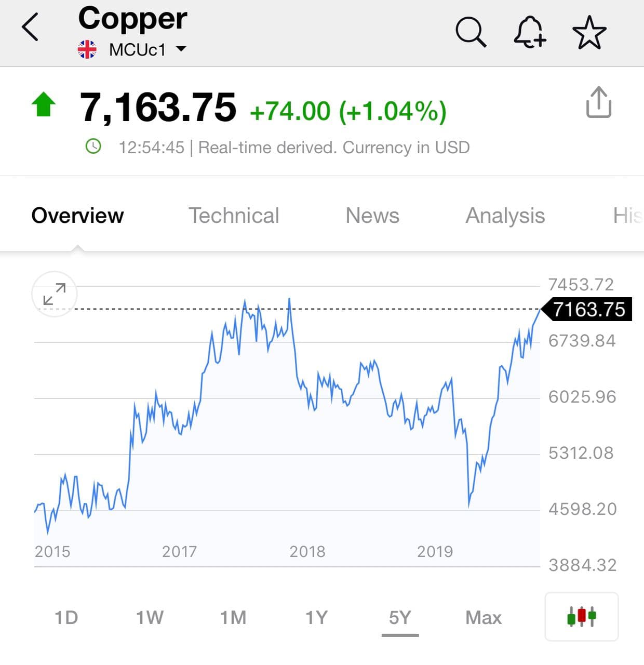Add Copper to watchlist with star icon
The image size is (644, 665).
coord(589,32)
